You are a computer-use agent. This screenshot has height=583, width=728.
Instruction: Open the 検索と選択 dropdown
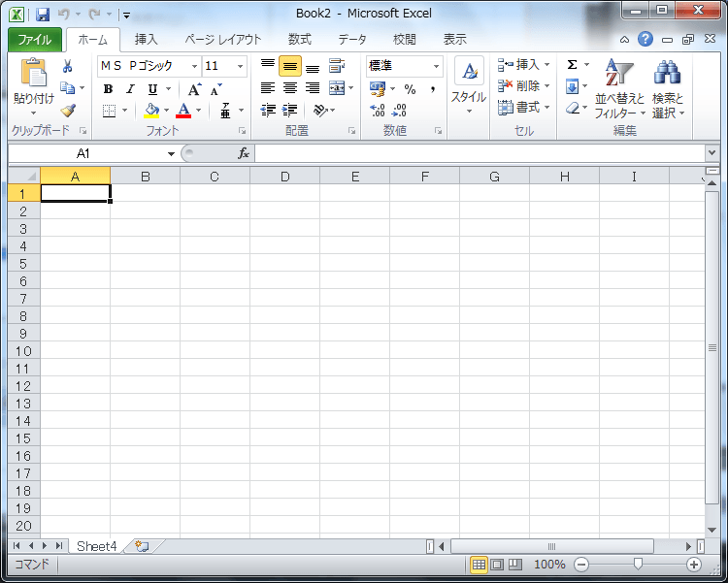coord(668,88)
